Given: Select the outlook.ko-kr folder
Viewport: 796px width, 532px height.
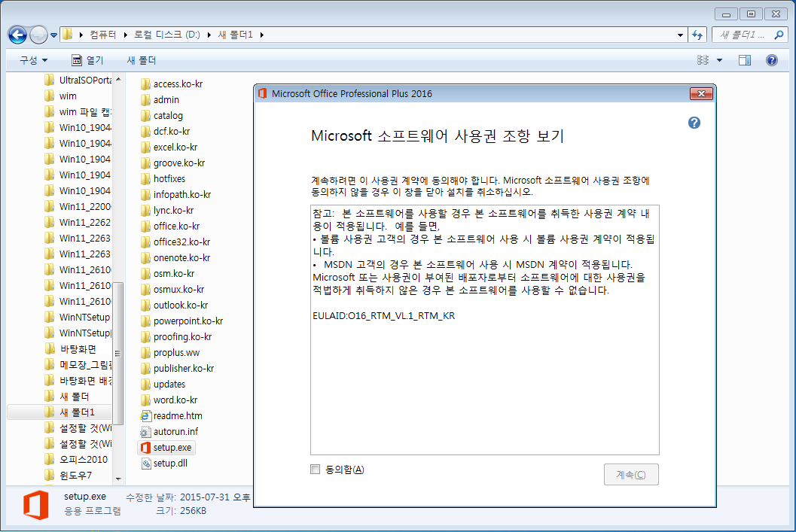Looking at the screenshot, I should 175,305.
